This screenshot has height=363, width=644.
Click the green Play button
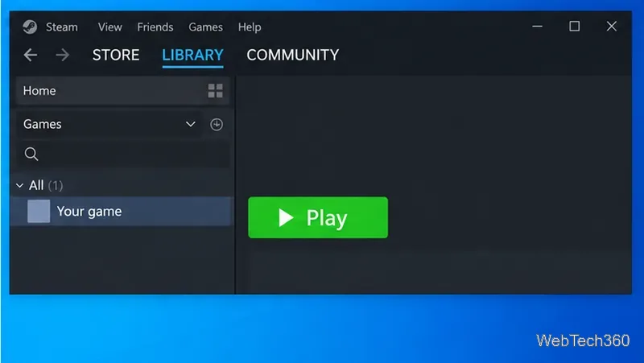click(318, 217)
